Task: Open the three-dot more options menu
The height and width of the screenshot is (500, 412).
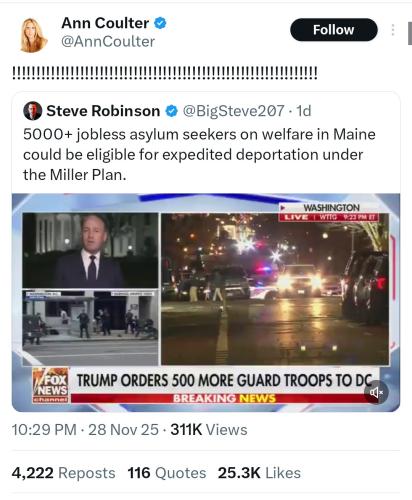Action: tap(393, 30)
